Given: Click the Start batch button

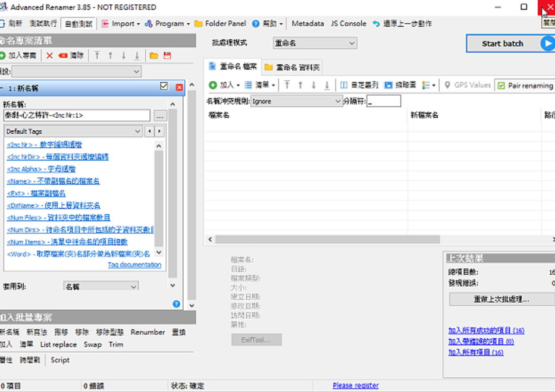Looking at the screenshot, I should click(x=511, y=43).
